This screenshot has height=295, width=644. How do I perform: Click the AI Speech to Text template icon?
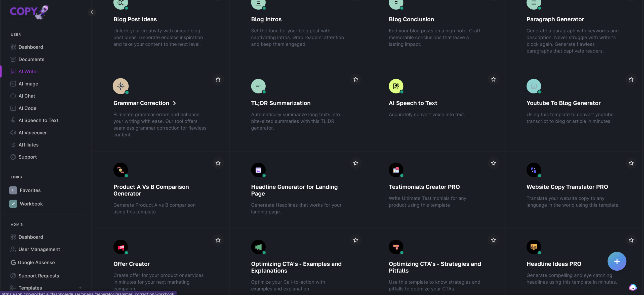click(396, 86)
